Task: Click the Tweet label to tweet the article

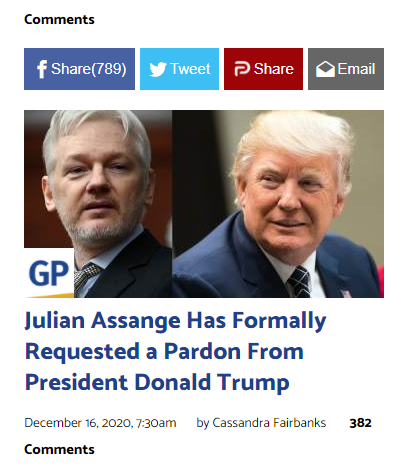Action: tap(190, 69)
